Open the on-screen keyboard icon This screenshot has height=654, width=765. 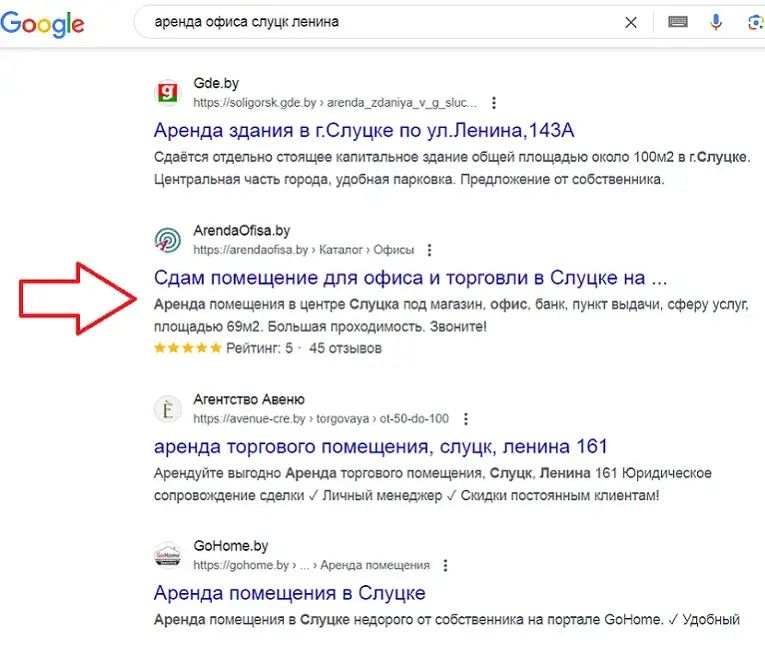(678, 22)
